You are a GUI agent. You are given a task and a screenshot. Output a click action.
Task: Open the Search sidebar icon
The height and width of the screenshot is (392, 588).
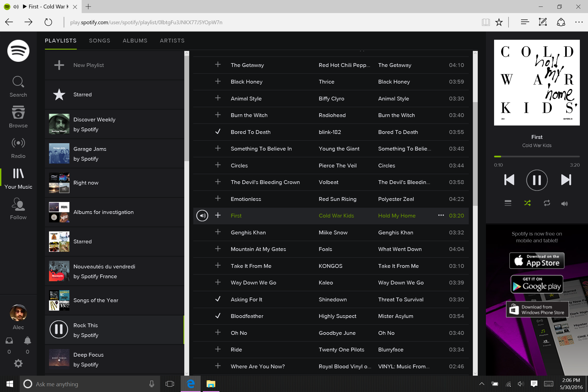(18, 86)
